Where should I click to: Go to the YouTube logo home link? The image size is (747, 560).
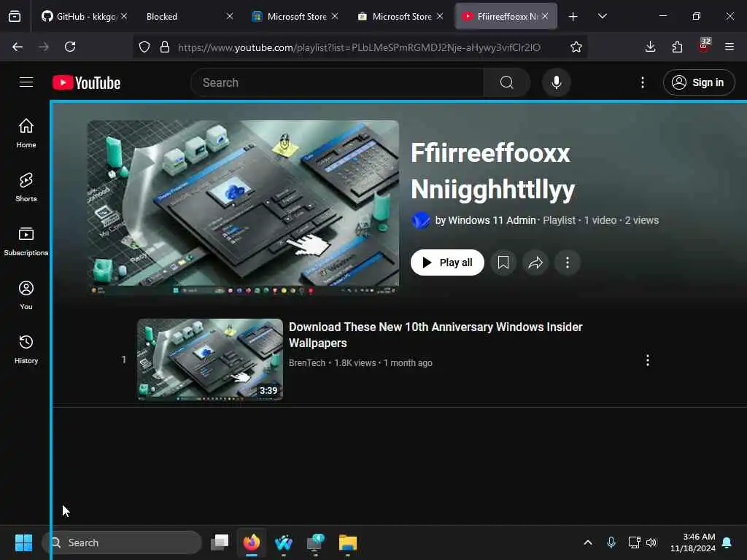[86, 82]
